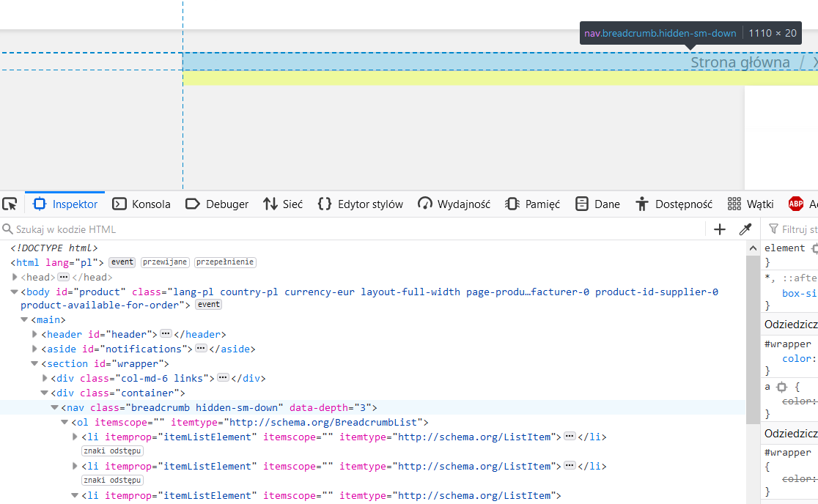Click the przewijane badge
This screenshot has width=818, height=504.
pyautogui.click(x=165, y=262)
